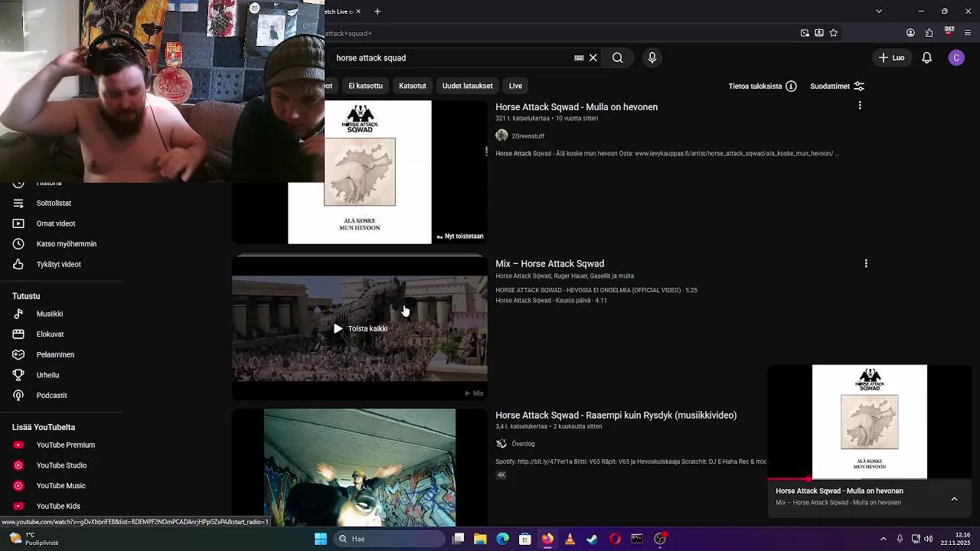Screen dimensions: 980x551
Task: Open picture-in-picture icon in address bar
Action: pyautogui.click(x=805, y=33)
